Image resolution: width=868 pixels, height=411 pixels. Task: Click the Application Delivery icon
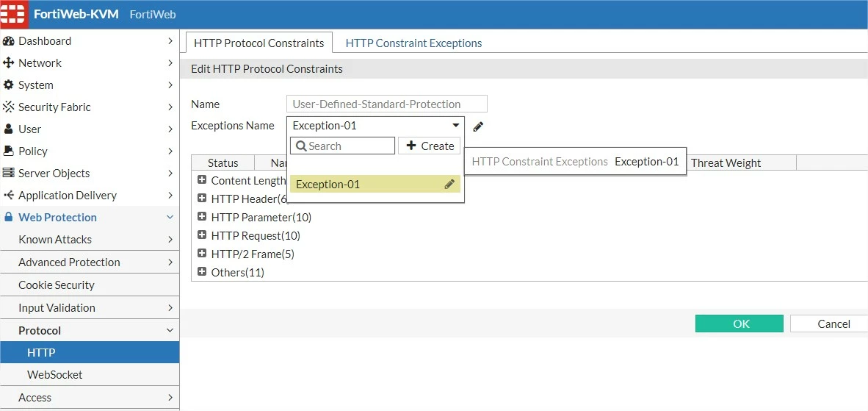(8, 196)
